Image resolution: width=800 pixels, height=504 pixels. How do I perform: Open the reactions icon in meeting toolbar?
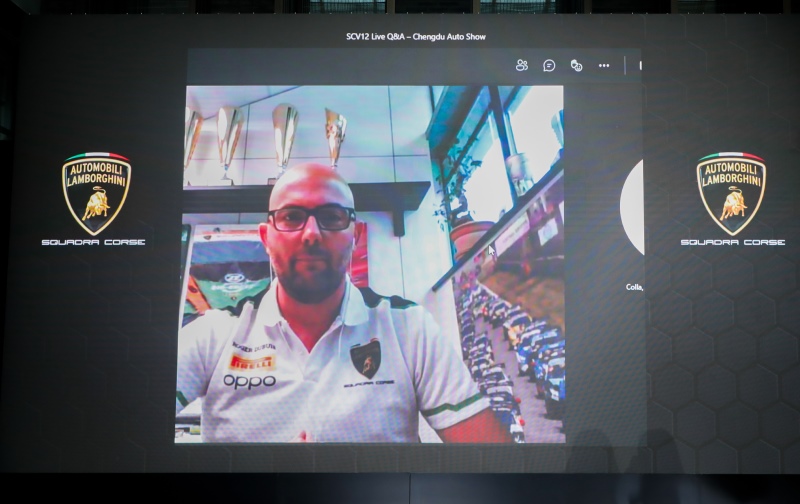[577, 65]
